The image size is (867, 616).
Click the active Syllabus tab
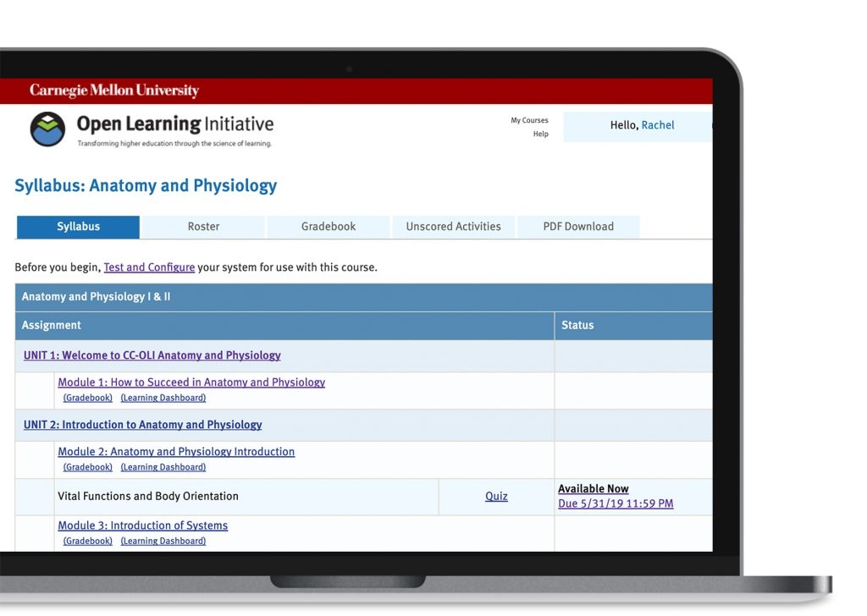(78, 227)
